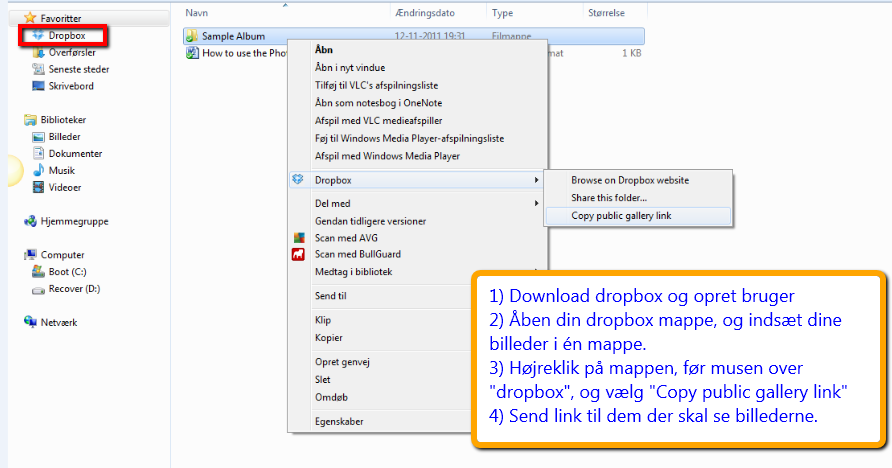
Task: Click the Hjemmegruppe icon
Action: (30, 222)
